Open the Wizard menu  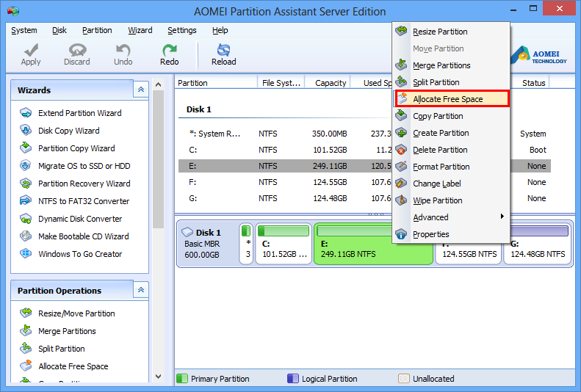(x=140, y=30)
